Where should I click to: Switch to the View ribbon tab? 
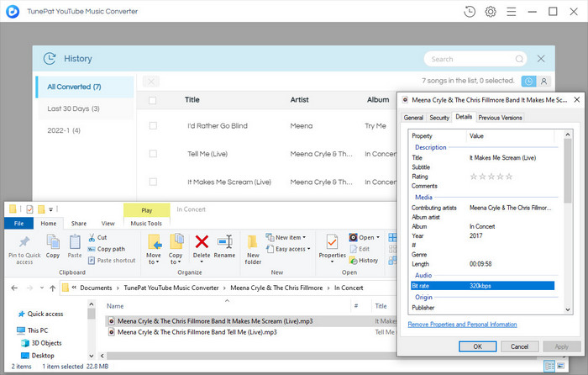(108, 224)
